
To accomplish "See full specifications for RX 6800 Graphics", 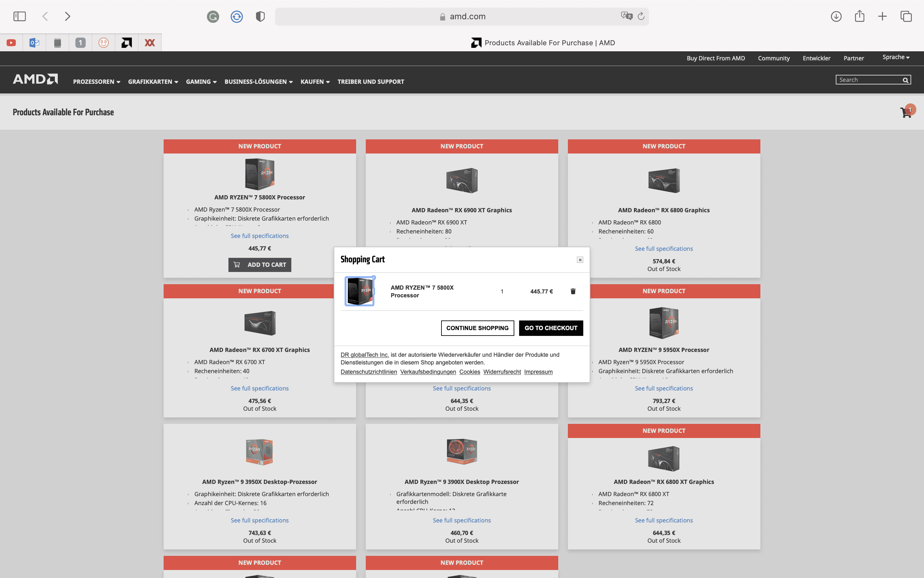I will pyautogui.click(x=663, y=249).
